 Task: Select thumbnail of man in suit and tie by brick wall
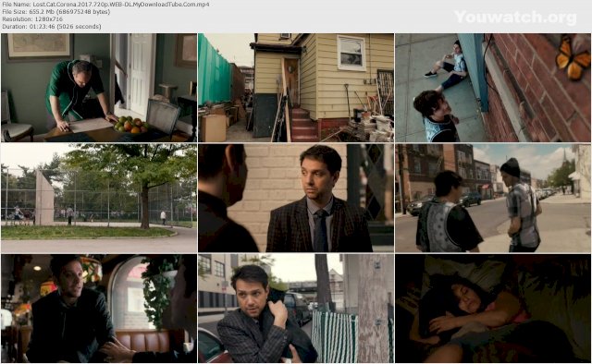[x=296, y=198]
